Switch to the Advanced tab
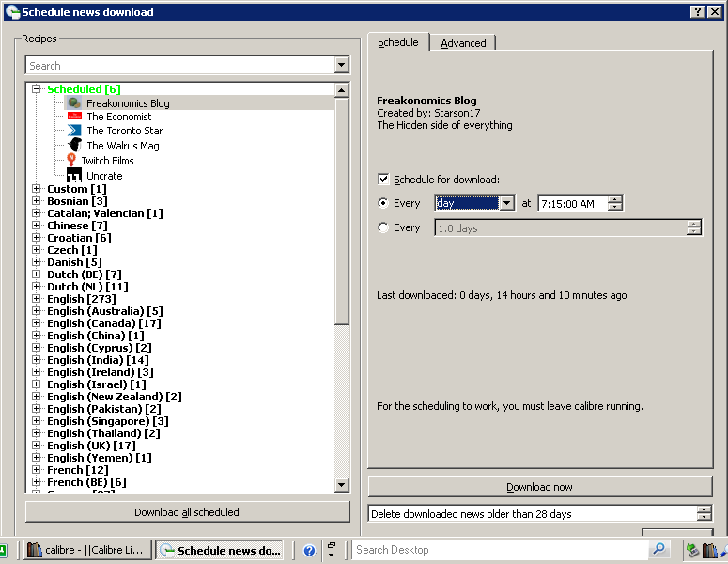This screenshot has width=728, height=564. point(463,43)
